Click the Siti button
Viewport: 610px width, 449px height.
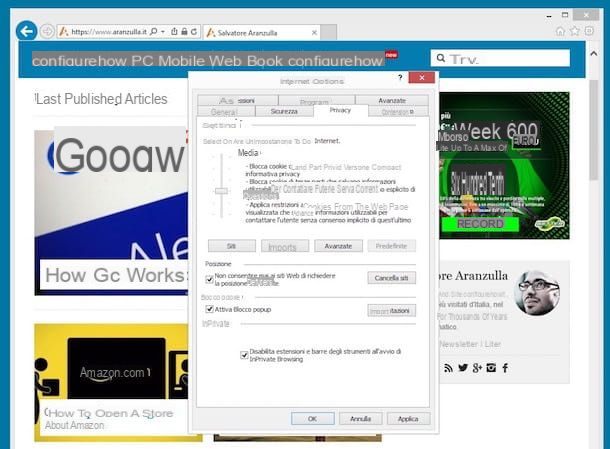pyautogui.click(x=232, y=246)
